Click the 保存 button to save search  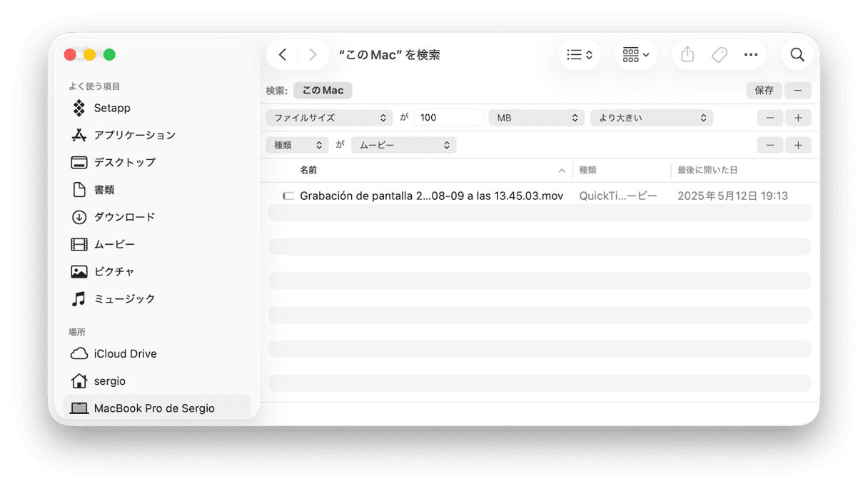[x=763, y=90]
